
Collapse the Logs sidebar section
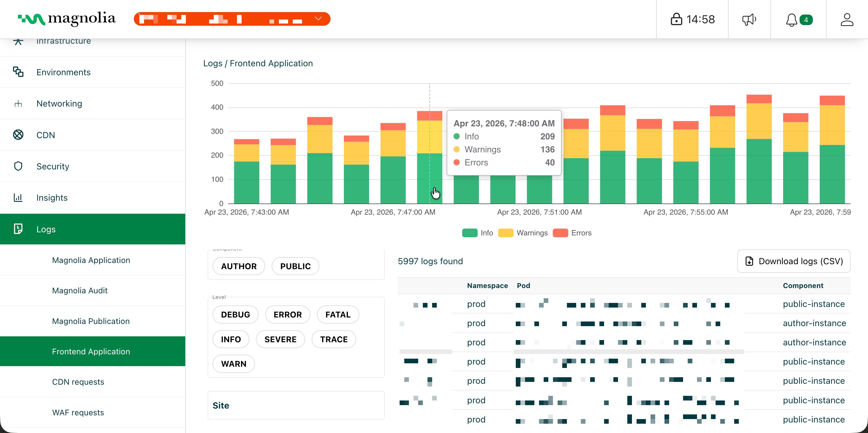click(x=93, y=229)
